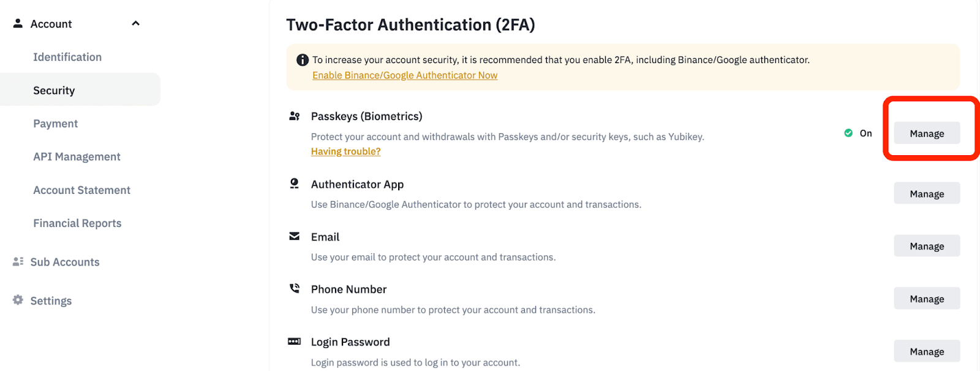
Task: Click the Authenticator App icon
Action: click(x=295, y=183)
